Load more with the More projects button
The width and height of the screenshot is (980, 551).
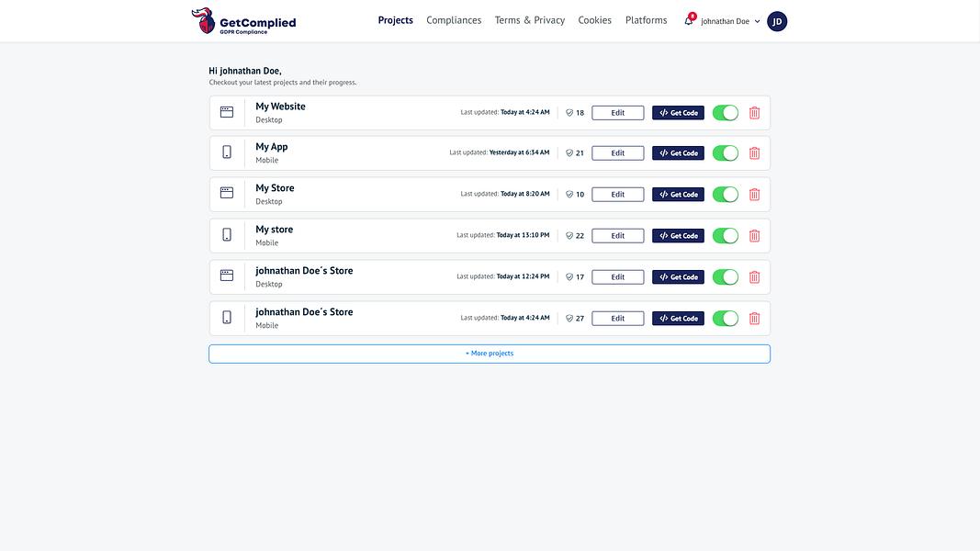490,354
